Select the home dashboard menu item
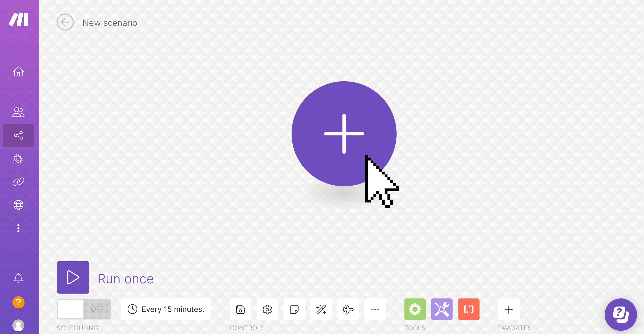Image resolution: width=644 pixels, height=334 pixels. pyautogui.click(x=18, y=71)
